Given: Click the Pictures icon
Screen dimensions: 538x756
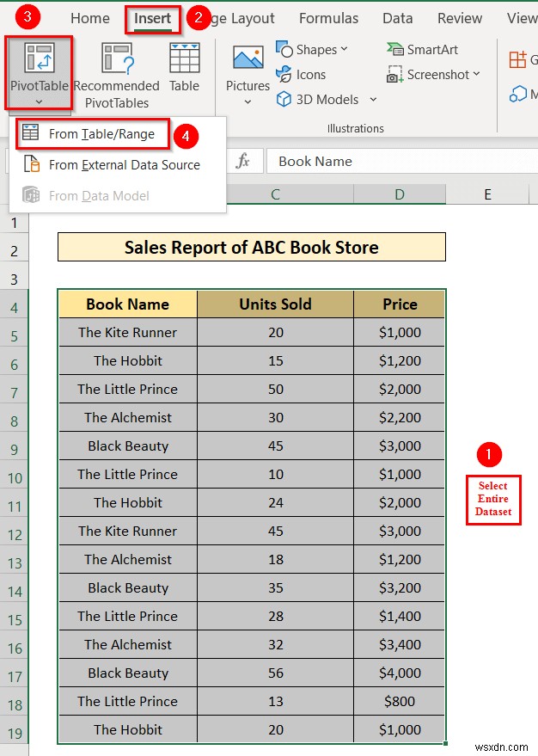Looking at the screenshot, I should [248, 58].
